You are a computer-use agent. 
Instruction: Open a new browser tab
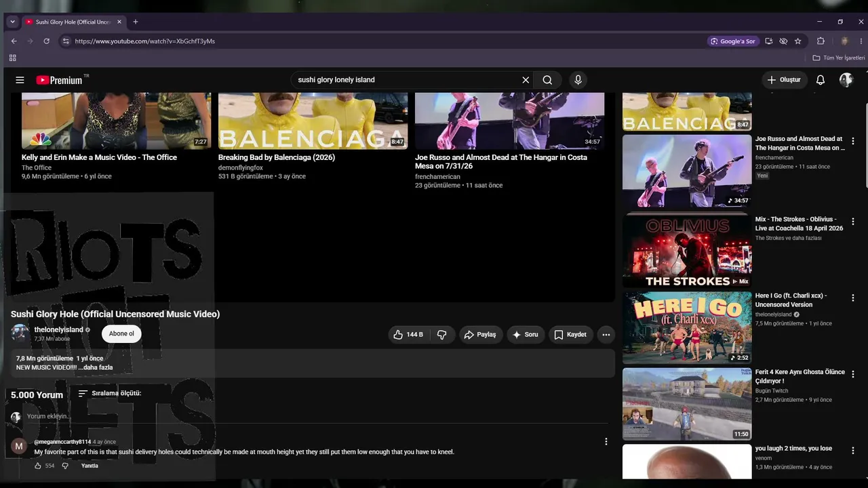click(x=136, y=22)
